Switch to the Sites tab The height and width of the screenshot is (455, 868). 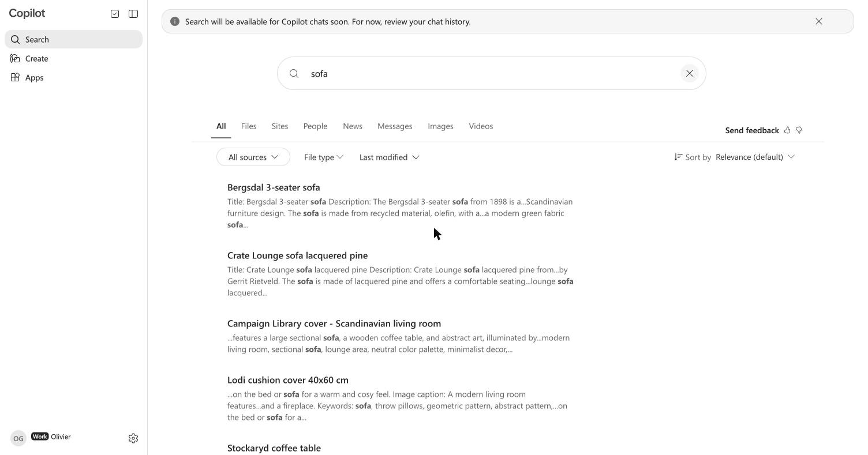(280, 126)
